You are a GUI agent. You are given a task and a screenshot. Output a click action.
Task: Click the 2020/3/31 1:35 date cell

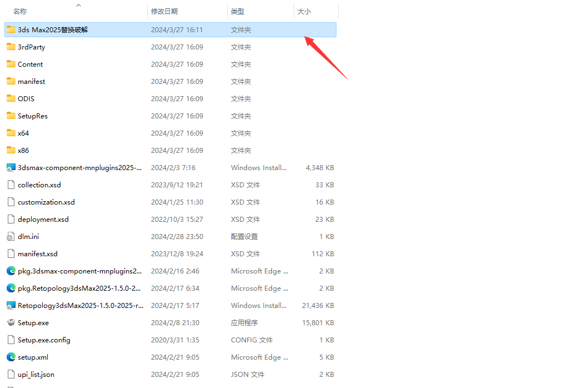(x=175, y=340)
